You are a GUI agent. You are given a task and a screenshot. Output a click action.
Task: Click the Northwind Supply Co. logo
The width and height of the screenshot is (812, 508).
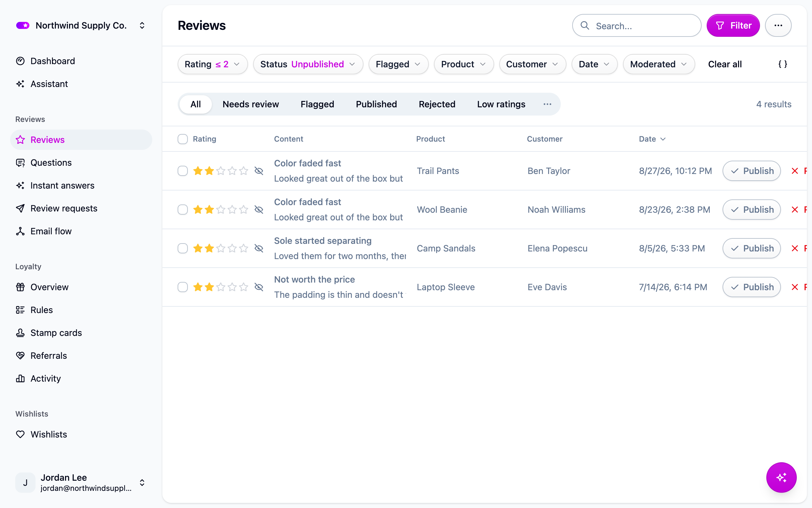point(23,25)
